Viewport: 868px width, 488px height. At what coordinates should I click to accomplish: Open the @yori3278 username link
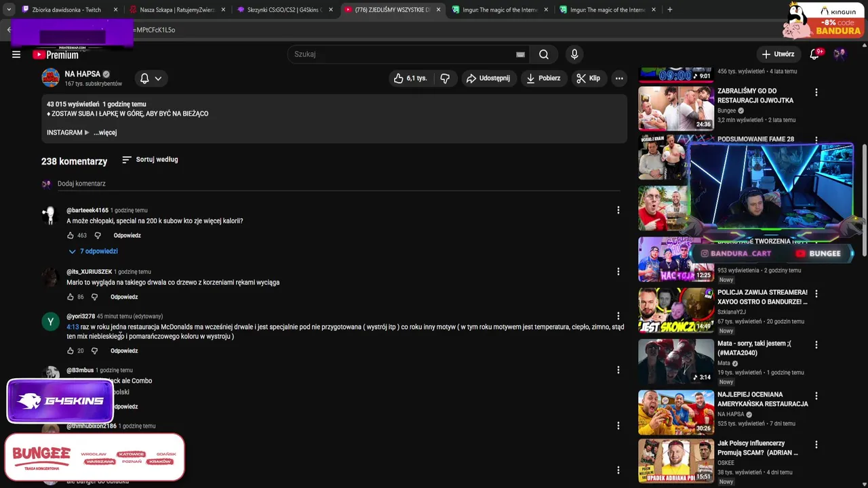point(81,317)
